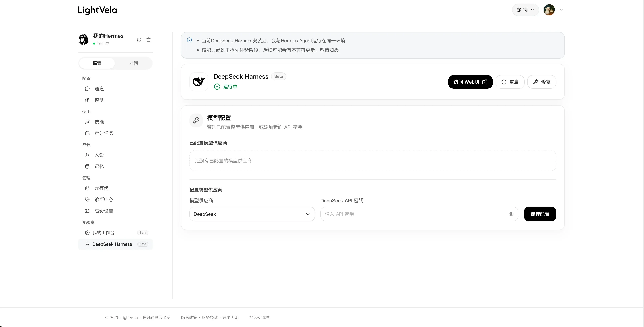Screen dimensions: 644x327
Task: Click the key icon beside 模型配置
Action: click(196, 121)
